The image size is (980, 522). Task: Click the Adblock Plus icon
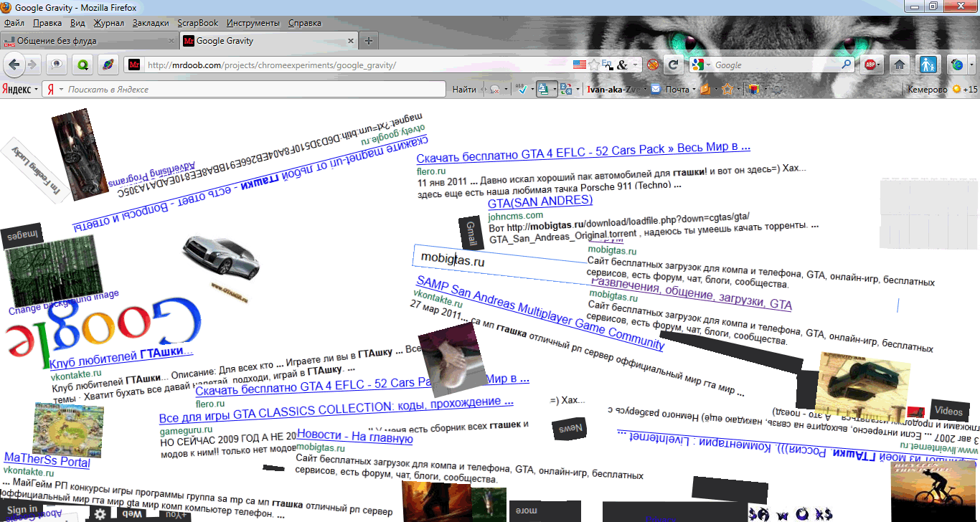click(x=869, y=65)
